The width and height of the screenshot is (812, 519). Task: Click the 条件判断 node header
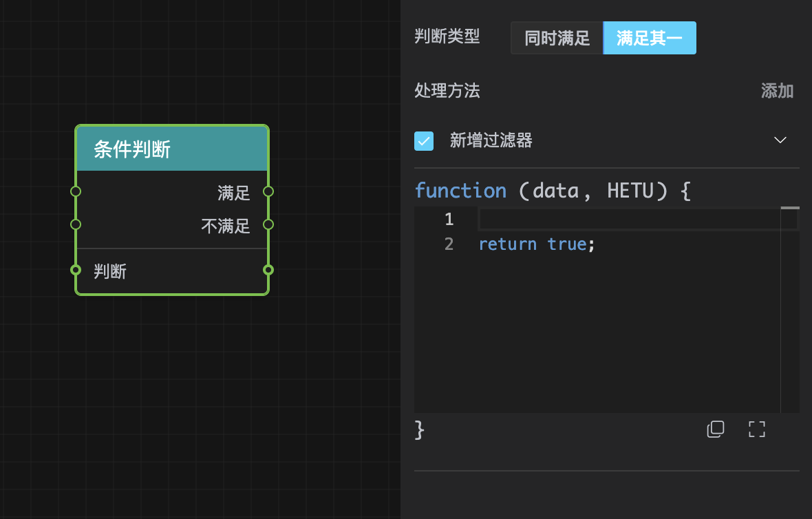[x=172, y=149]
